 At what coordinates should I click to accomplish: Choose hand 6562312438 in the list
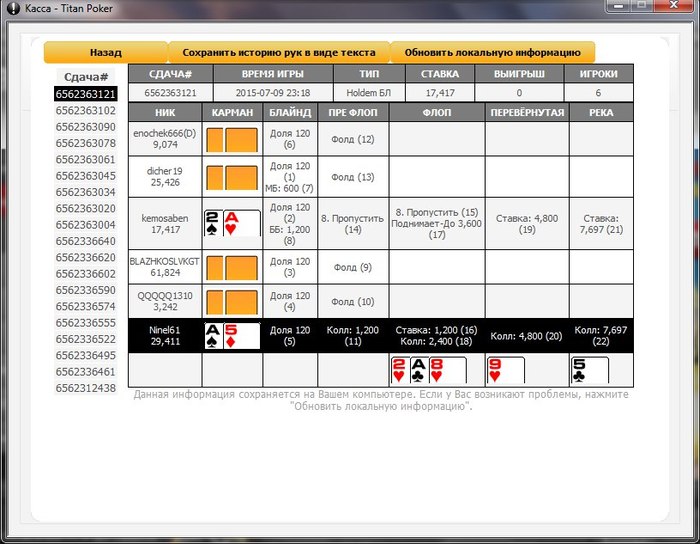[86, 388]
